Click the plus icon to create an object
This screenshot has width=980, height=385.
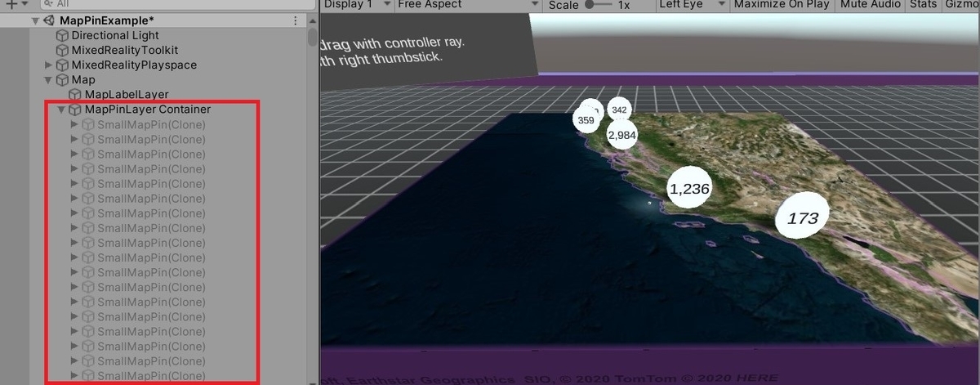(x=11, y=4)
